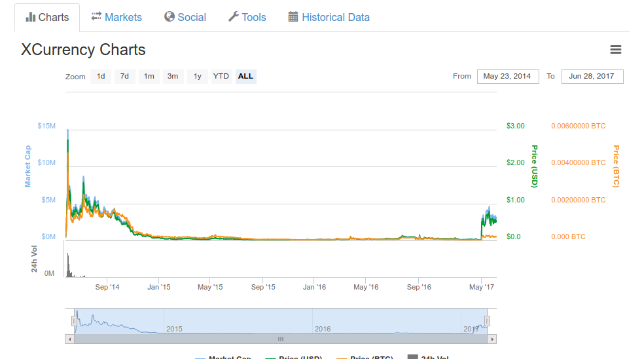Click the $3.00 USD price axis label
The width and height of the screenshot is (644, 359).
click(x=516, y=126)
